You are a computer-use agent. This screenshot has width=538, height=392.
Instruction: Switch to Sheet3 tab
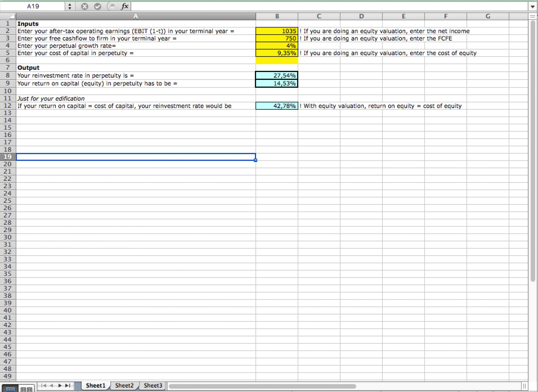pyautogui.click(x=153, y=386)
